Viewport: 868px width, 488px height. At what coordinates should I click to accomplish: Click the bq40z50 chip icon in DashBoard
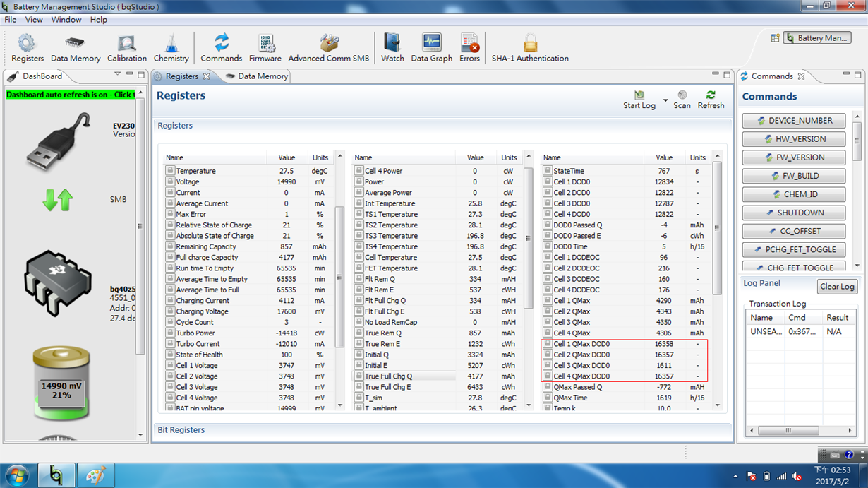pyautogui.click(x=58, y=282)
